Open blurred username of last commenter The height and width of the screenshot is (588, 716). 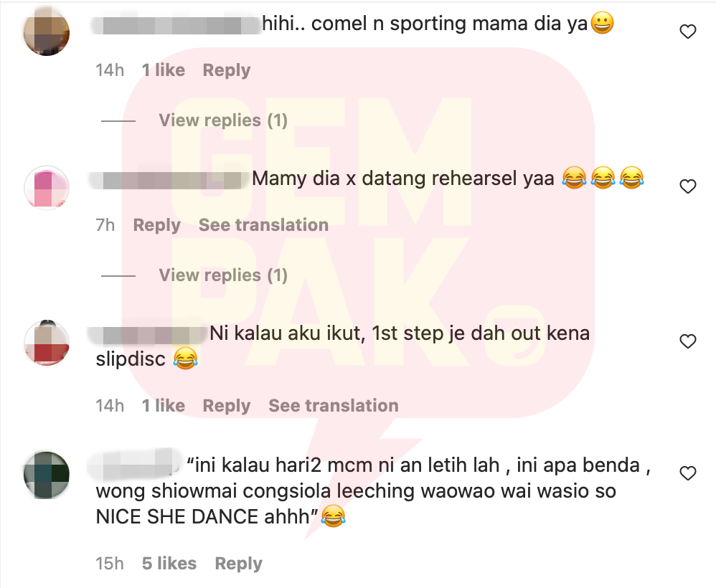(x=135, y=465)
